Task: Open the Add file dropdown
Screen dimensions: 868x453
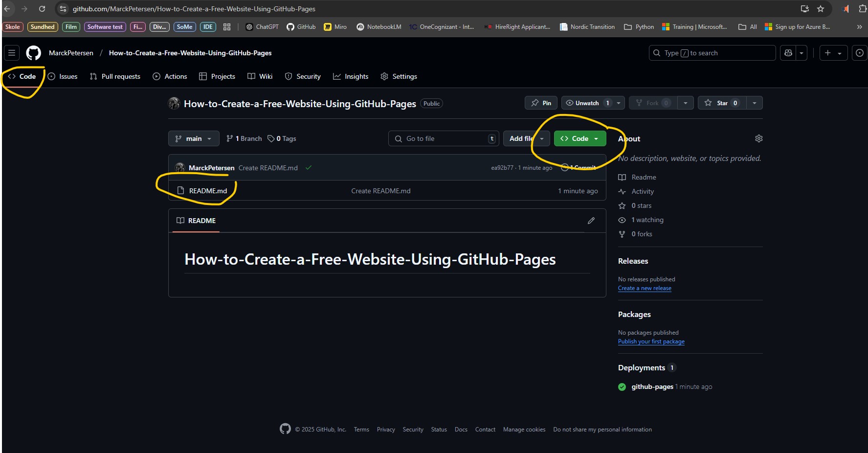Action: pos(526,138)
